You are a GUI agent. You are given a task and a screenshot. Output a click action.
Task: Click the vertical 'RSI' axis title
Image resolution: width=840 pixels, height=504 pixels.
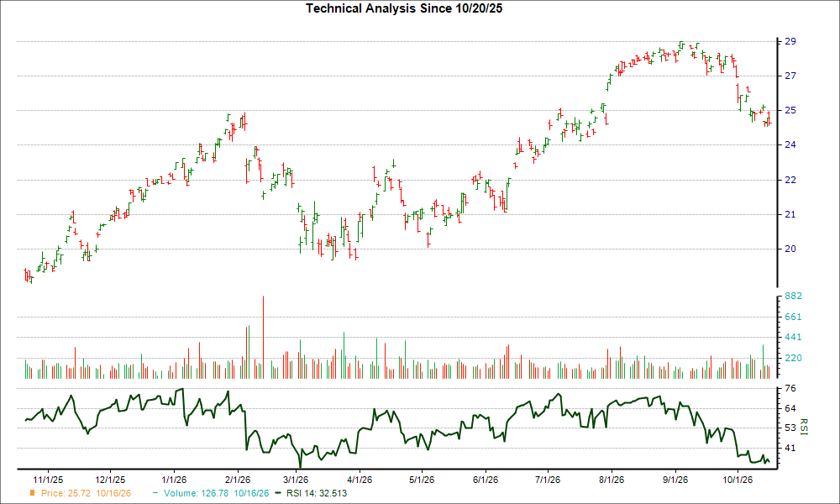click(x=804, y=427)
